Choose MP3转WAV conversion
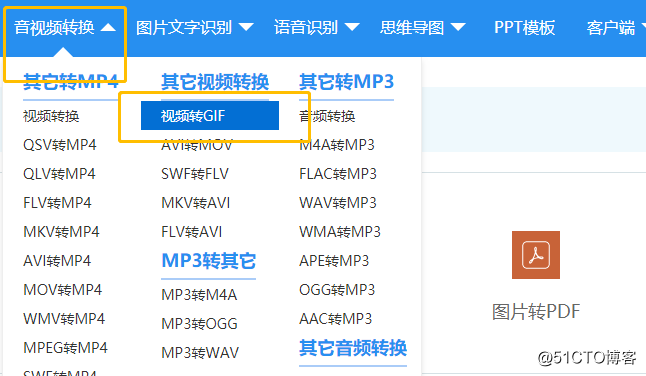646x376 pixels. coord(200,353)
